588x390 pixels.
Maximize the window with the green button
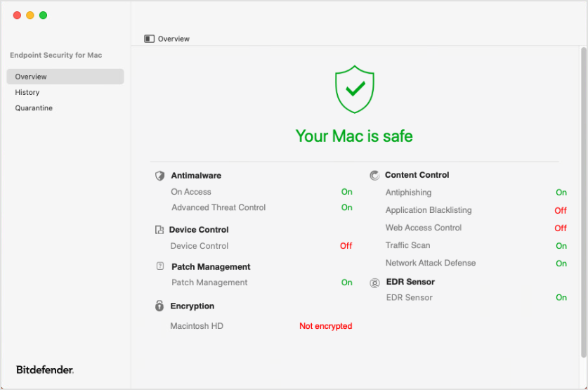[43, 15]
